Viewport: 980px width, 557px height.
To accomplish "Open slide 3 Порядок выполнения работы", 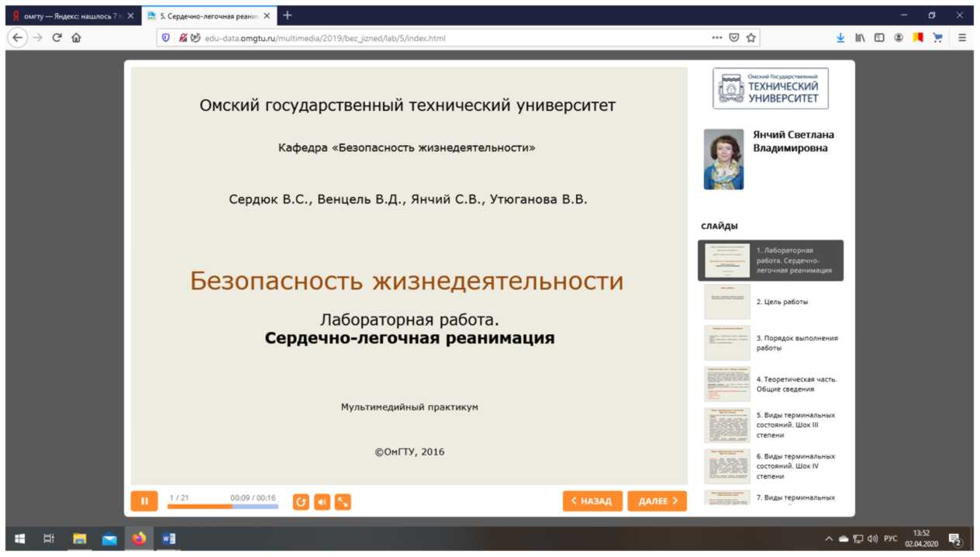I will (770, 343).
